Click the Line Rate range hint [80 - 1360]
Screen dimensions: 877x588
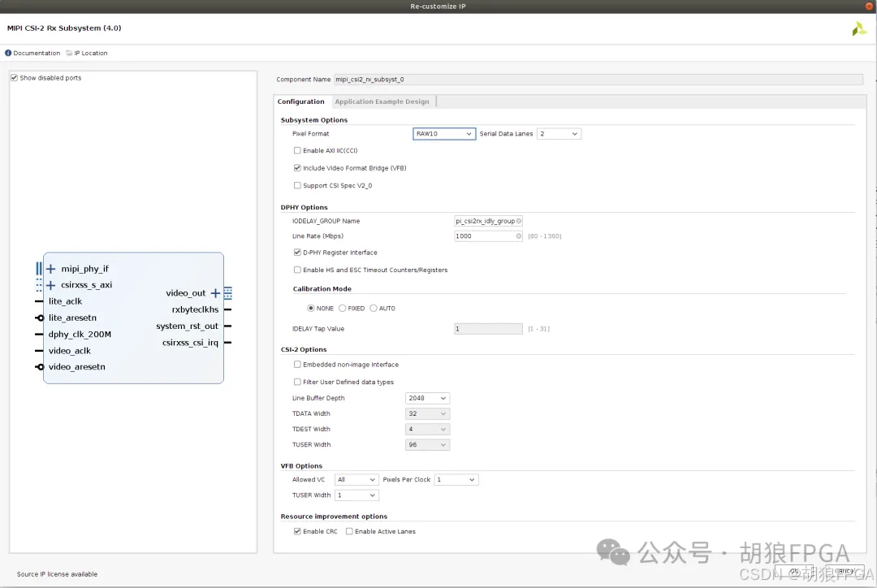click(544, 236)
